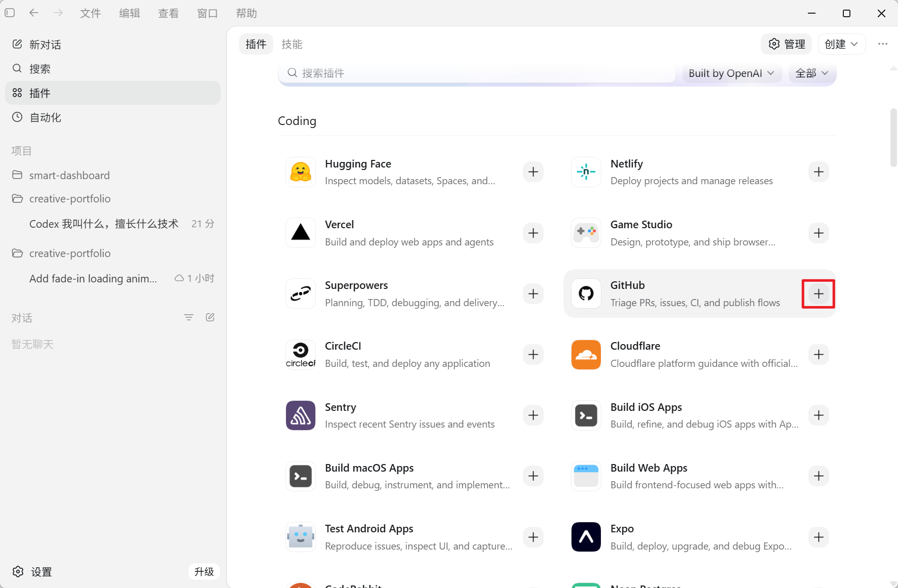
Task: Select the 插件 tab
Action: 256,44
